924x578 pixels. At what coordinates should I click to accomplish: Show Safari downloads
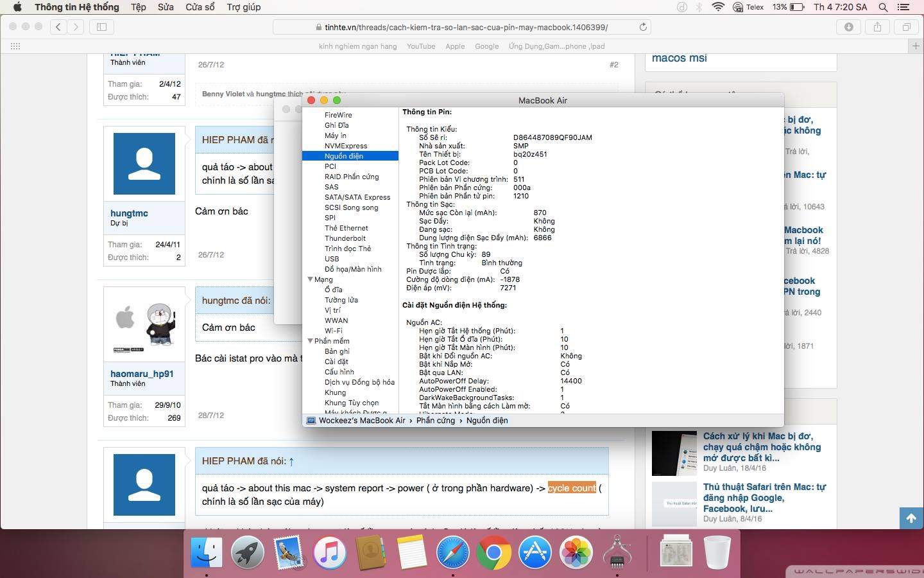(x=849, y=27)
